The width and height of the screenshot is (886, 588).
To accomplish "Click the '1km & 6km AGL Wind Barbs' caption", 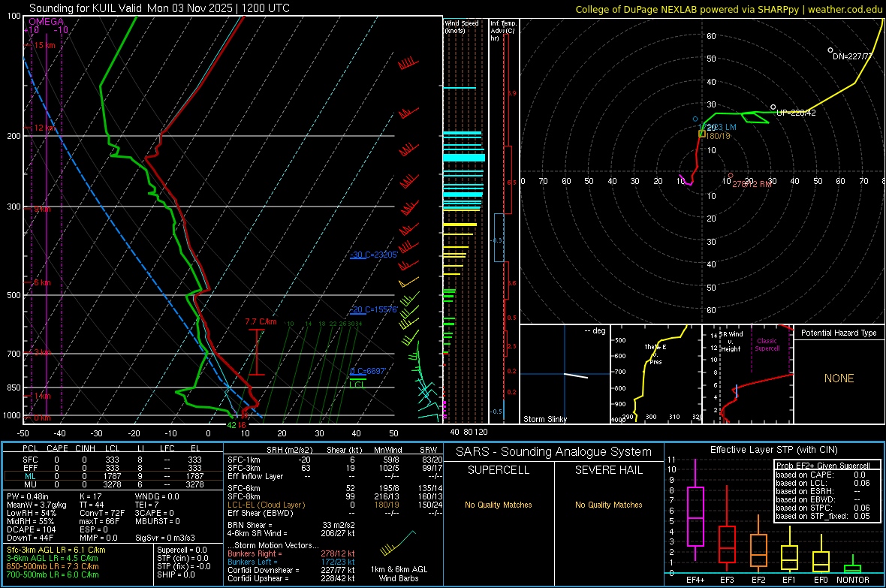I will [399, 574].
